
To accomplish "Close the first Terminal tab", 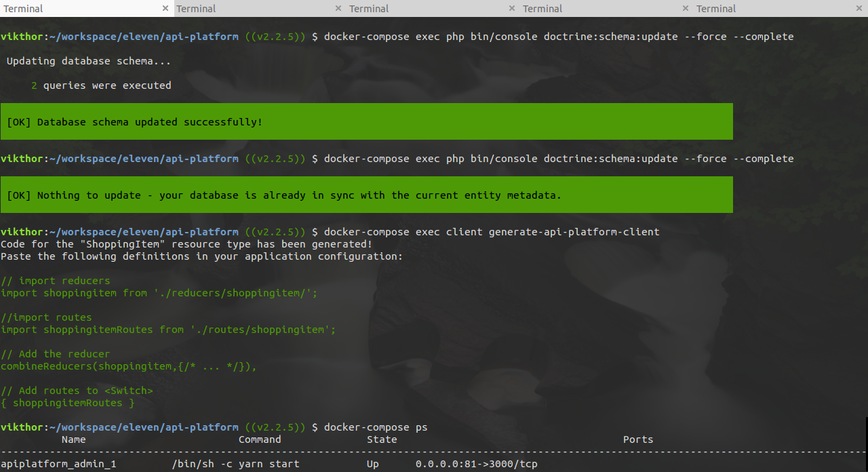I will 165,9.
